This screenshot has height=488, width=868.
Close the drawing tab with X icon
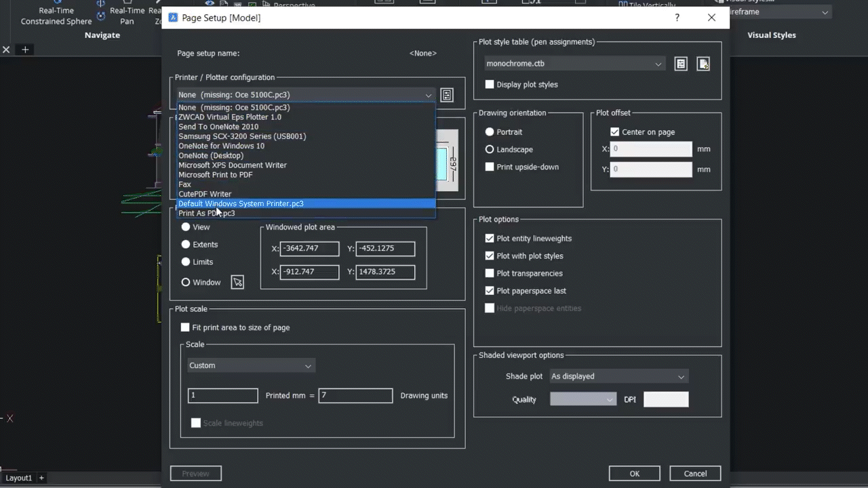(6, 49)
